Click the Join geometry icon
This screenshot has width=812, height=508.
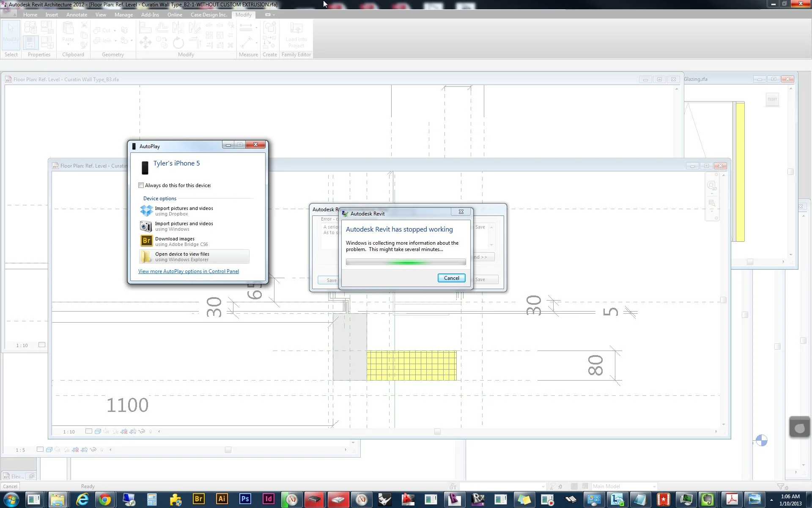tap(97, 41)
